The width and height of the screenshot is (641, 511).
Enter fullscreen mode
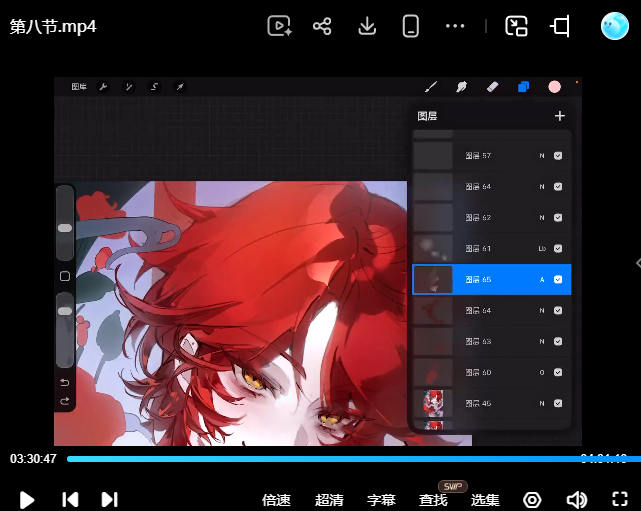tap(620, 500)
